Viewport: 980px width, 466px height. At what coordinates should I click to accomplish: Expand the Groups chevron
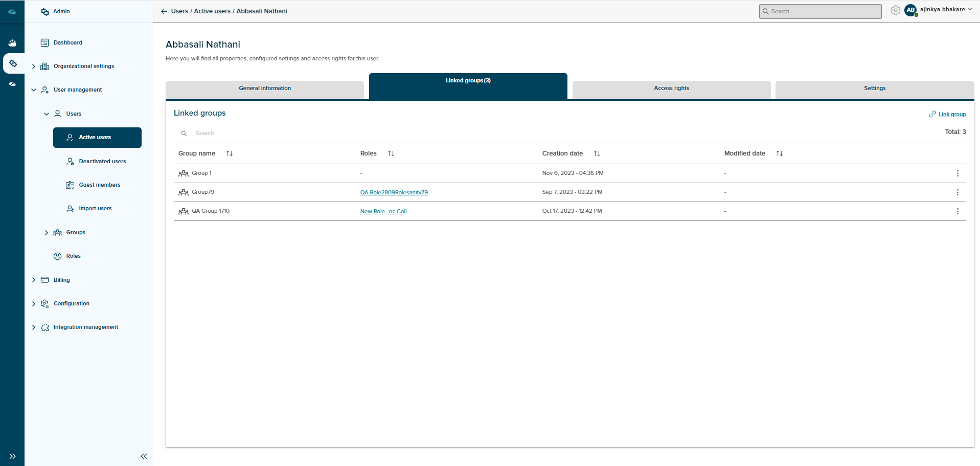47,233
